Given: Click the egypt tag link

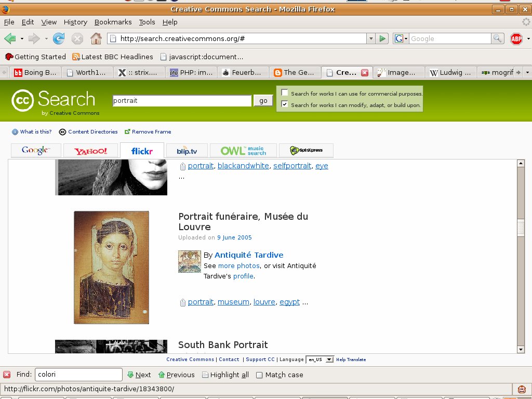Looking at the screenshot, I should (289, 302).
